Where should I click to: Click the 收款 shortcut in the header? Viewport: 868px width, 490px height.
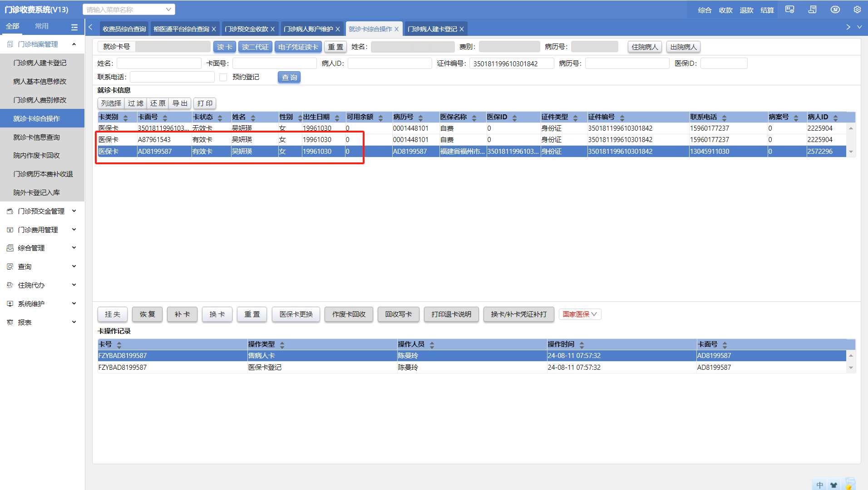click(x=725, y=10)
